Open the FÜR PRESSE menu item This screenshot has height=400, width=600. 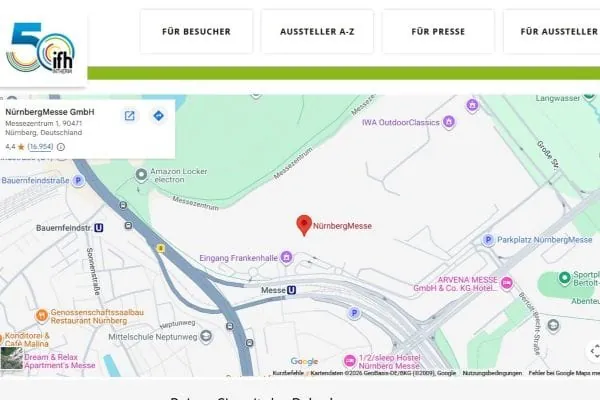coord(438,31)
